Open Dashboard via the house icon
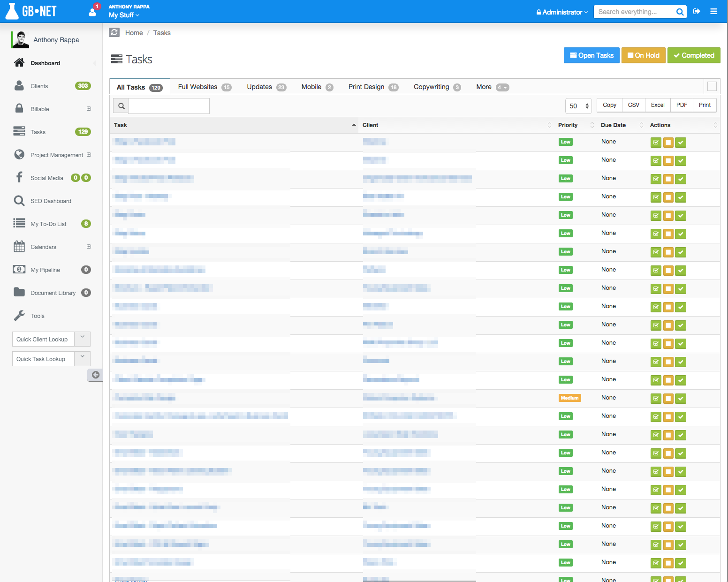Screen dimensions: 728x582 pyautogui.click(x=19, y=63)
